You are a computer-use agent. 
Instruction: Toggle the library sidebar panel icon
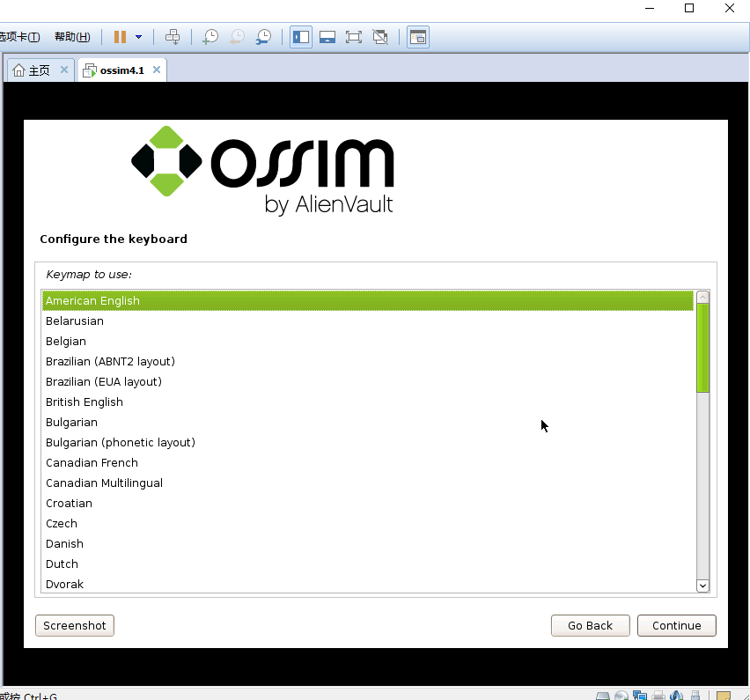coord(301,37)
